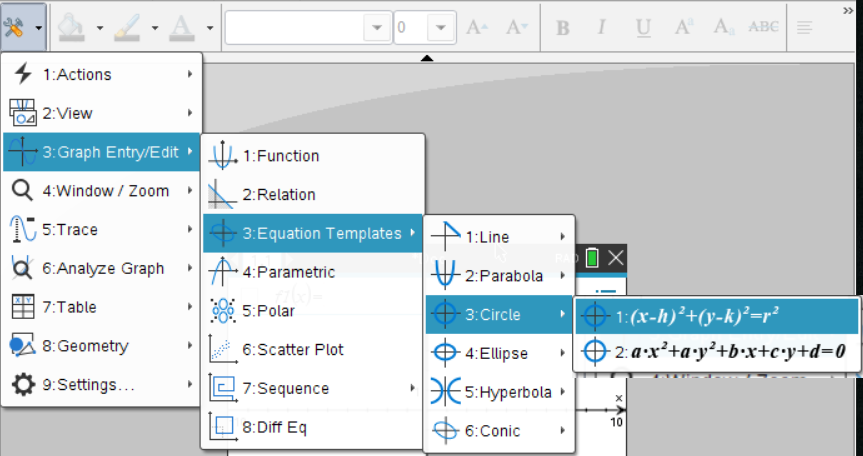Screen dimensions: 863x456
Task: Click the increase font size icon
Action: coord(475,27)
